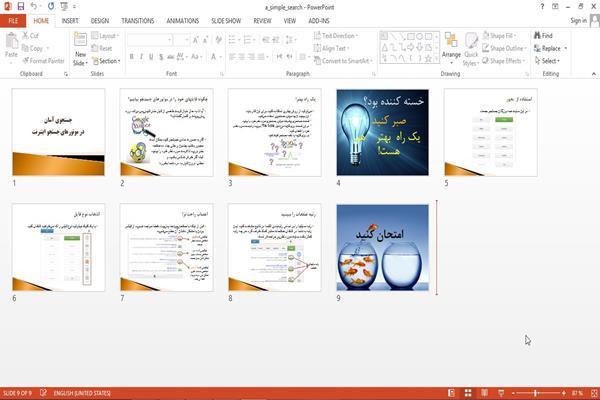Open the Shape Outline dropdown
The height and width of the screenshot is (400, 600).
coord(504,48)
